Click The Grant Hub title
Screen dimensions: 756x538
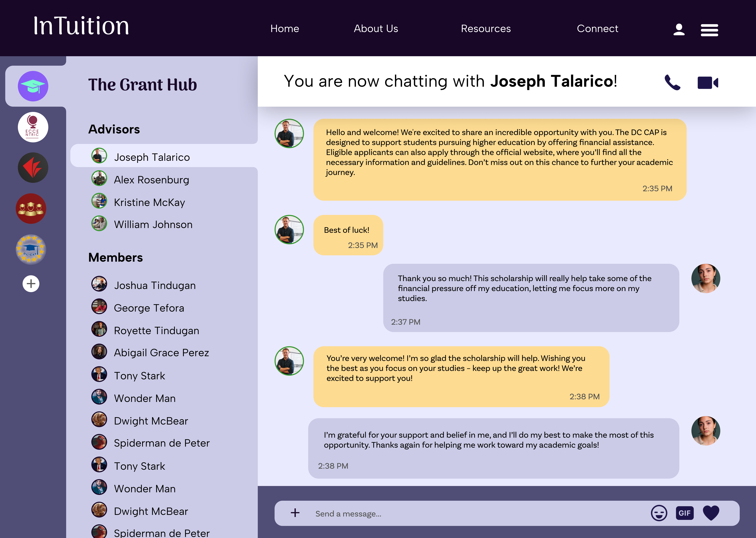143,85
